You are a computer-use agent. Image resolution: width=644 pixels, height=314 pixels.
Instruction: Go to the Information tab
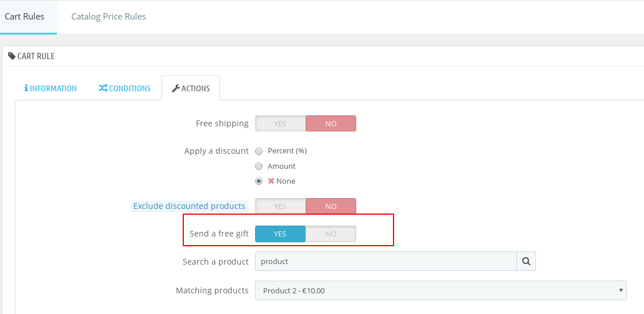[x=51, y=88]
